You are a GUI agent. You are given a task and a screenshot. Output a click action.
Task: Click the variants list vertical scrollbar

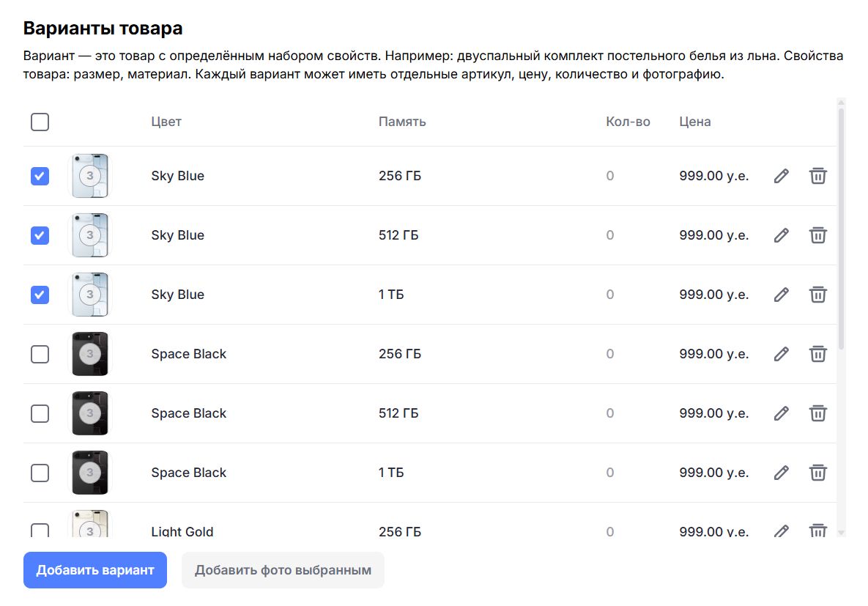click(x=841, y=229)
